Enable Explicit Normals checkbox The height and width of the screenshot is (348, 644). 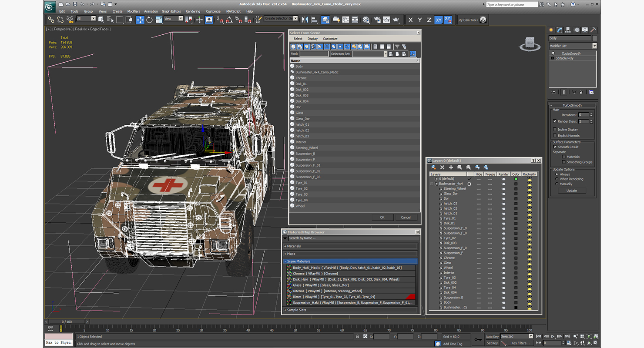point(555,135)
